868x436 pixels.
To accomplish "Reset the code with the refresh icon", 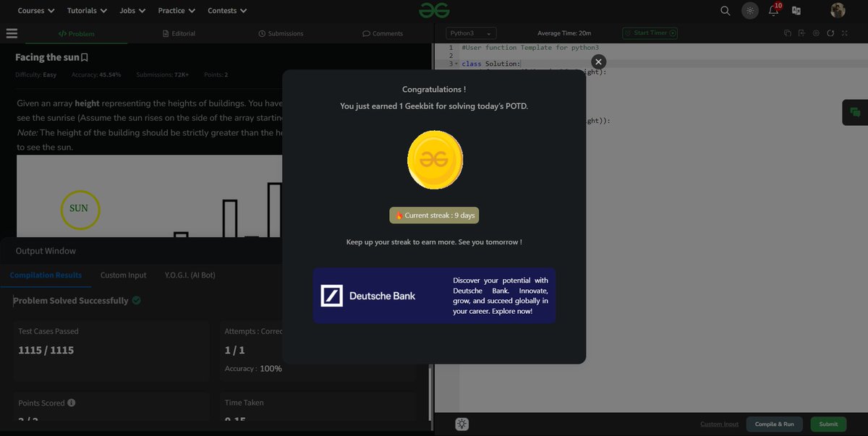I will [x=830, y=33].
